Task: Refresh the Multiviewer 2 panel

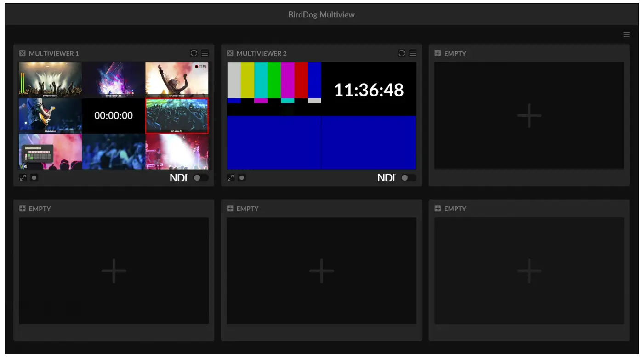Action: pos(402,53)
